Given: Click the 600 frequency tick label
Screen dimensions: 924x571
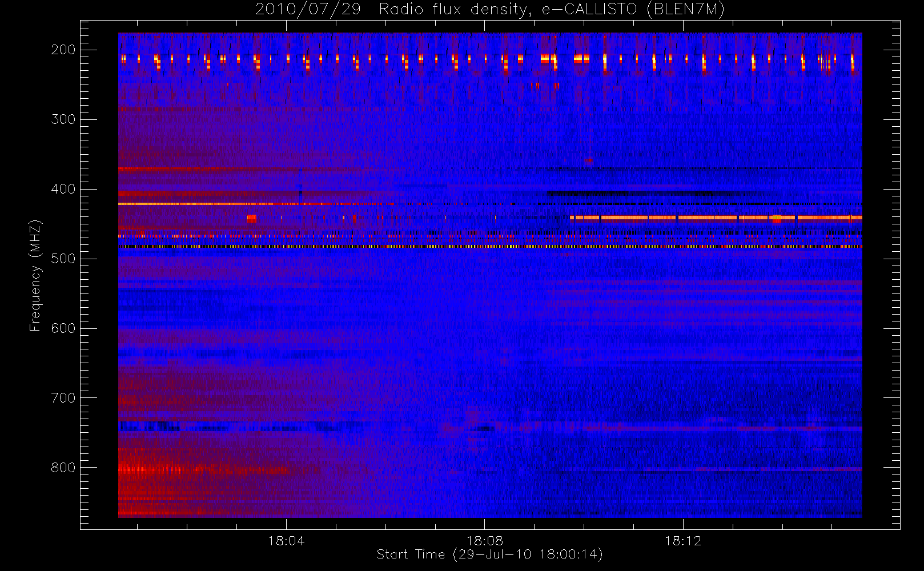Looking at the screenshot, I should (63, 328).
